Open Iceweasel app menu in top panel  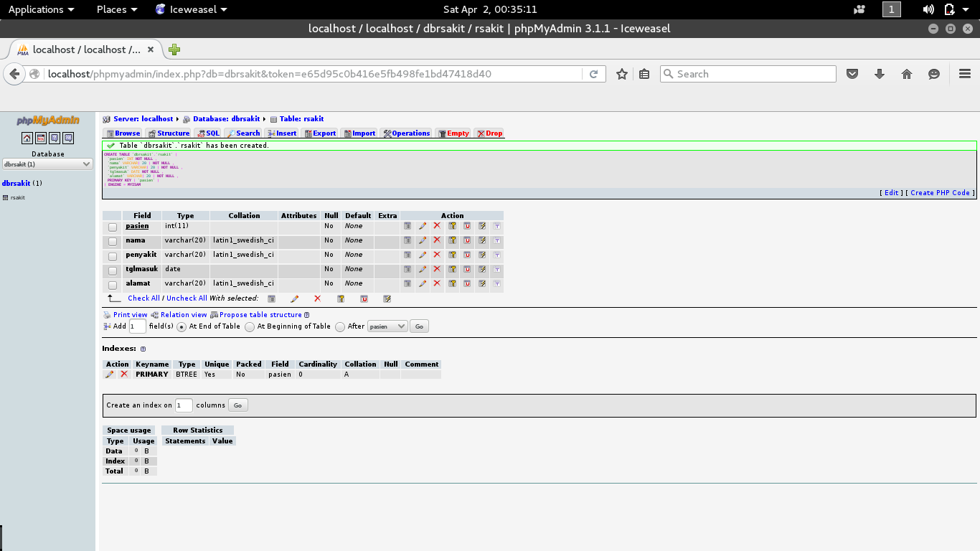[191, 9]
